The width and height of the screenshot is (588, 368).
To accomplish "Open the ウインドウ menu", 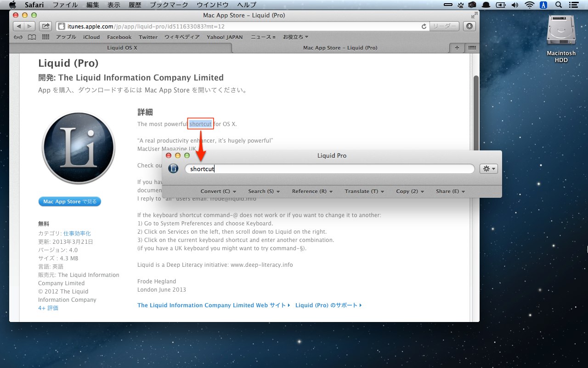I will pyautogui.click(x=213, y=5).
